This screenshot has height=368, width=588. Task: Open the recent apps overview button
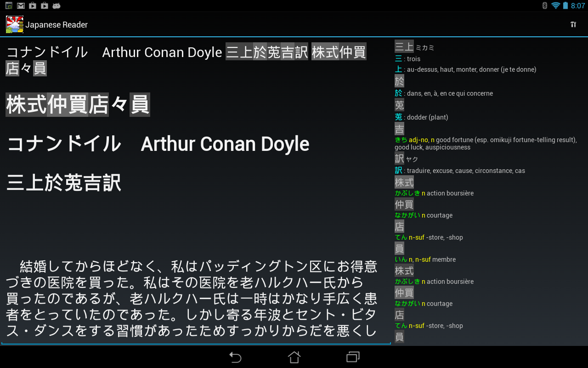(353, 357)
